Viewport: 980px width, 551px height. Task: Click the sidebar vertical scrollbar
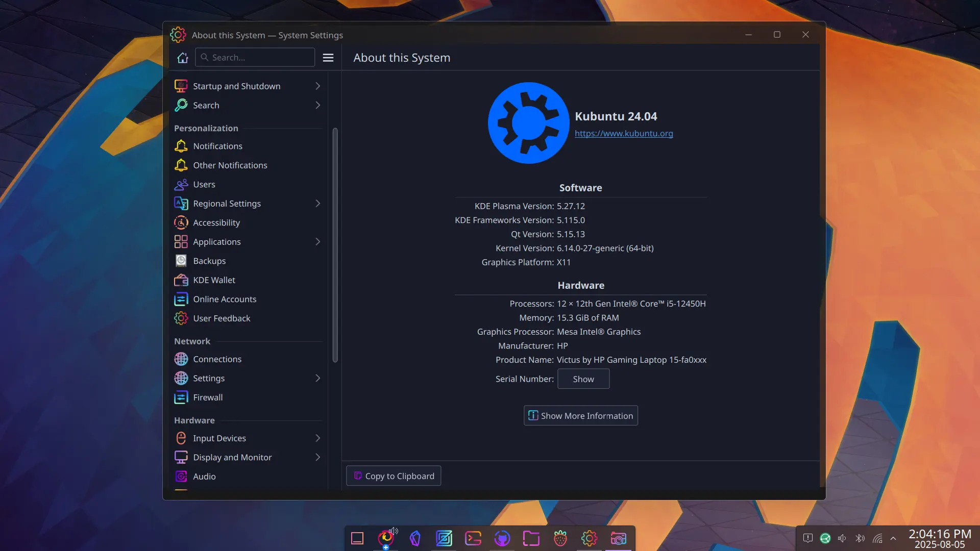tap(335, 245)
